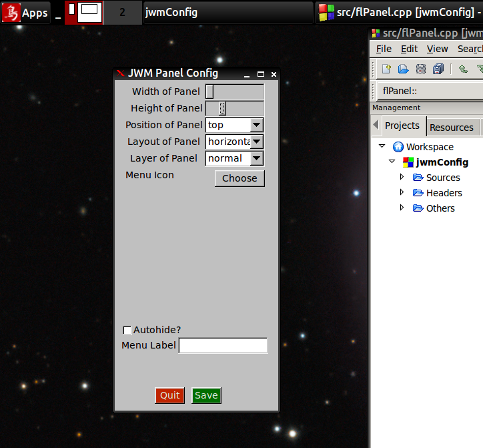Click the Undo arrow toolbar icon
Viewport: 483px width, 448px height.
(463, 69)
